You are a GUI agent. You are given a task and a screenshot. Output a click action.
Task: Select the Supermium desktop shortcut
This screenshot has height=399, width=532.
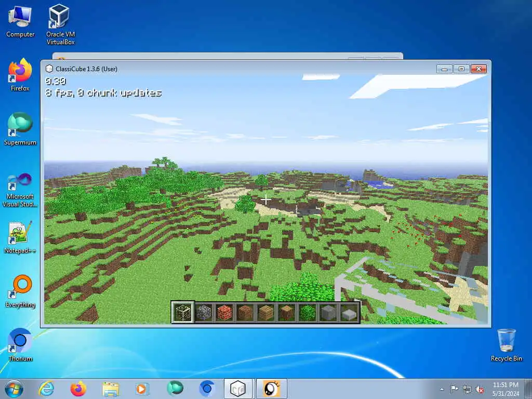click(x=20, y=129)
